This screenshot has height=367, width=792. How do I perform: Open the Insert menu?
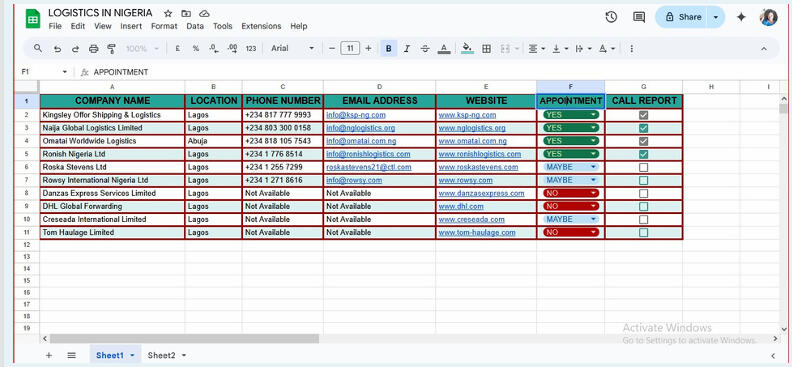131,26
